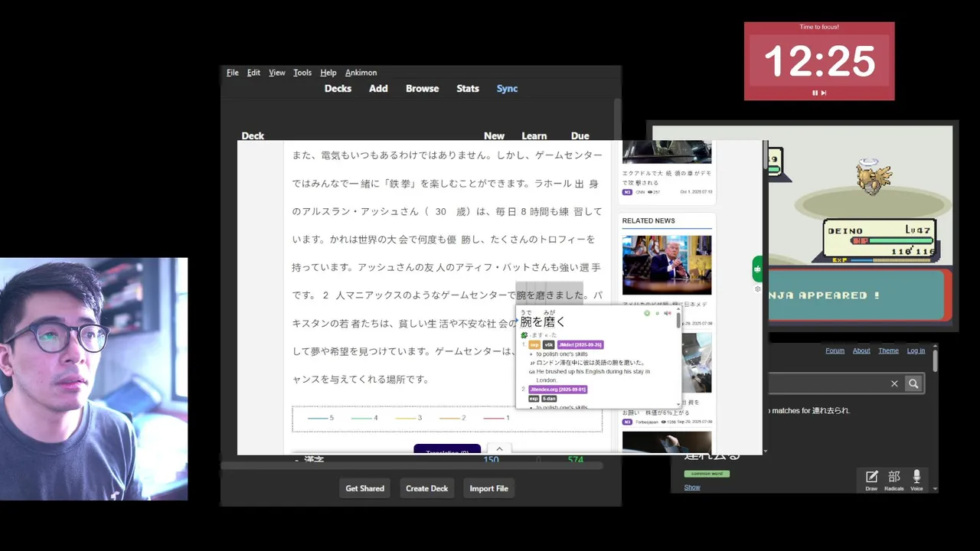Open Stats in the Anki toolbar
Viewport: 980px width, 551px height.
(468, 89)
